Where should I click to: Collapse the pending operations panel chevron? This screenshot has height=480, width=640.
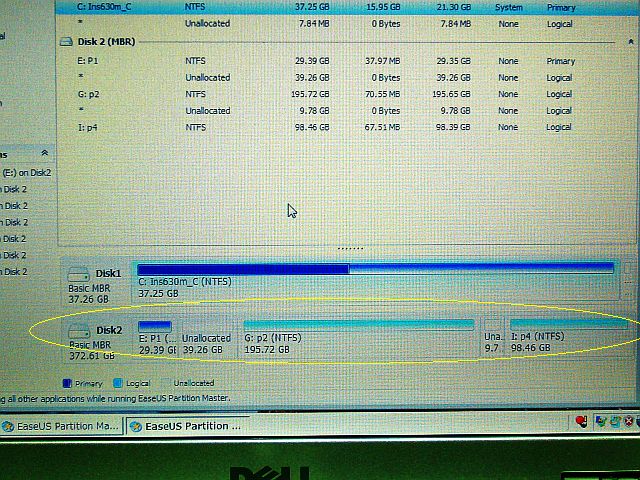click(44, 153)
